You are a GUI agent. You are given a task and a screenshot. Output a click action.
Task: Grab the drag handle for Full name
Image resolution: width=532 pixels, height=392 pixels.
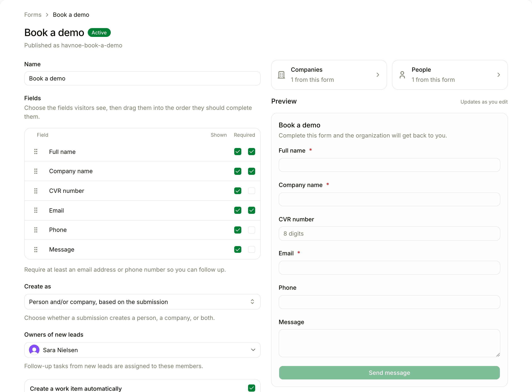click(x=36, y=152)
